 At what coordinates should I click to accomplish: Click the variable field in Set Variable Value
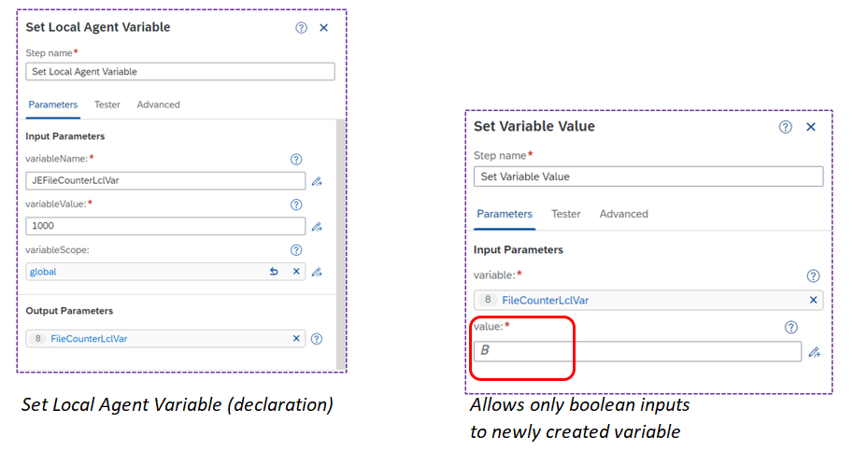[648, 301]
